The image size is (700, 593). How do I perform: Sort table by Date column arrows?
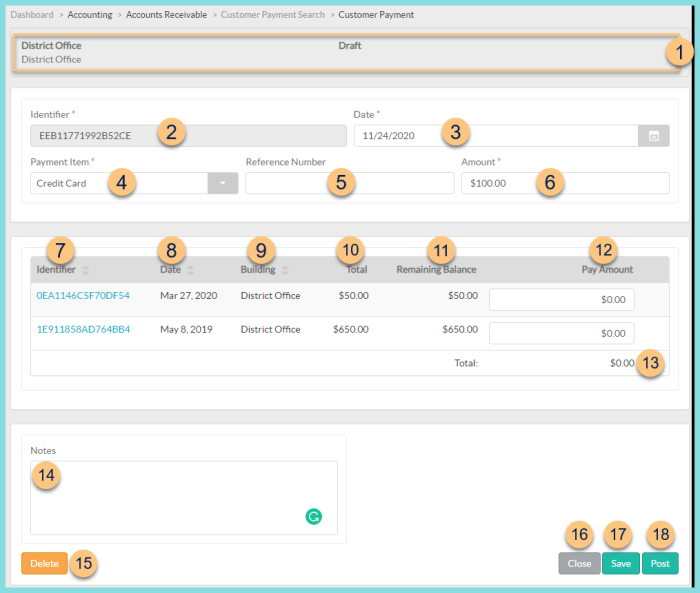(191, 270)
